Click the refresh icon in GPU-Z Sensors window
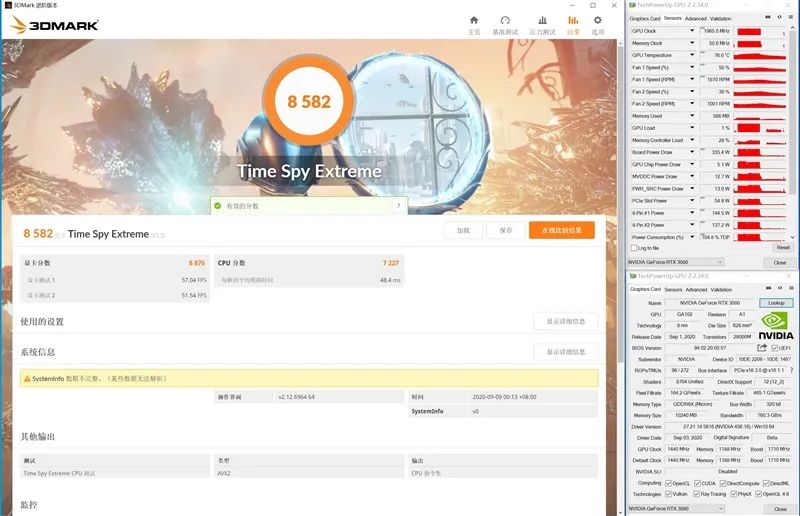 click(x=779, y=17)
